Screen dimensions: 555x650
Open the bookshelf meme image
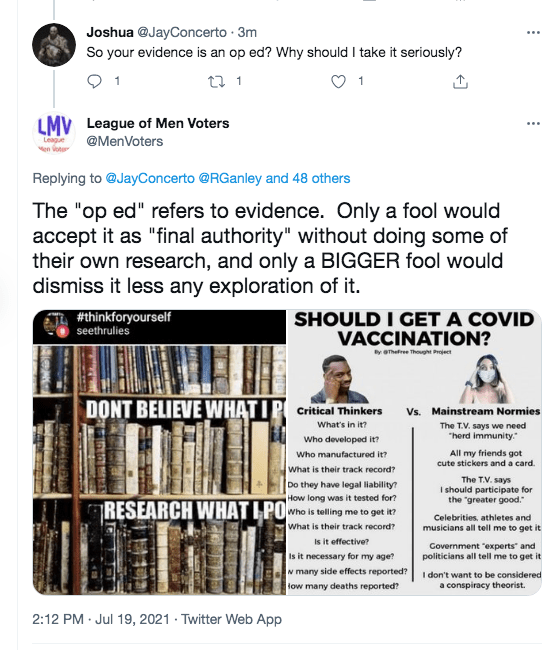pyautogui.click(x=160, y=452)
